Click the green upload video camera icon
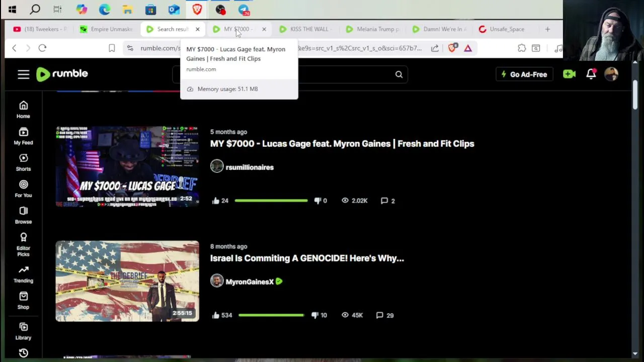Screen dimensions: 644x362 569,74
